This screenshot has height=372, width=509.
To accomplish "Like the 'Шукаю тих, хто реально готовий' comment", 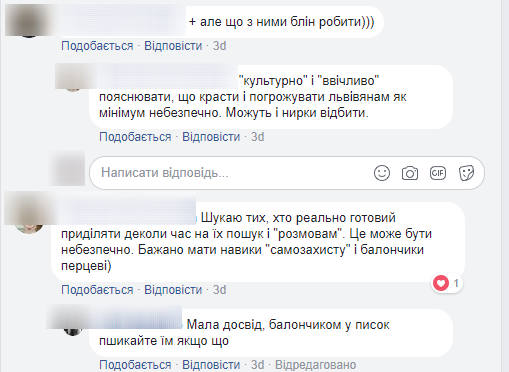I will tap(97, 290).
